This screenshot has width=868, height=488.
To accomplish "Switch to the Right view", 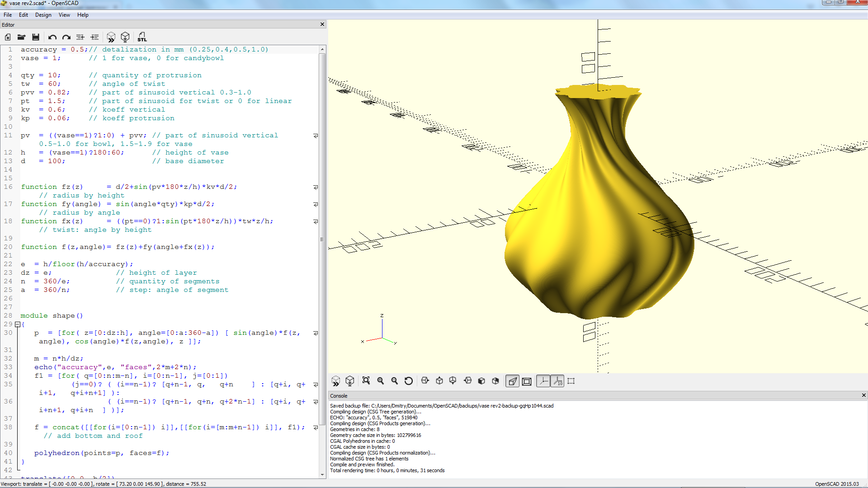I will (425, 381).
